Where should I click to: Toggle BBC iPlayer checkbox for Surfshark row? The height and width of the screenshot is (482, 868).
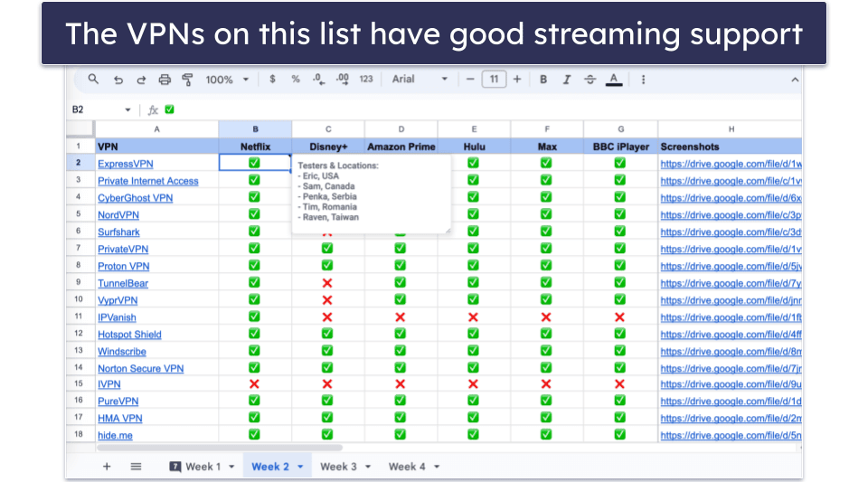coord(620,231)
